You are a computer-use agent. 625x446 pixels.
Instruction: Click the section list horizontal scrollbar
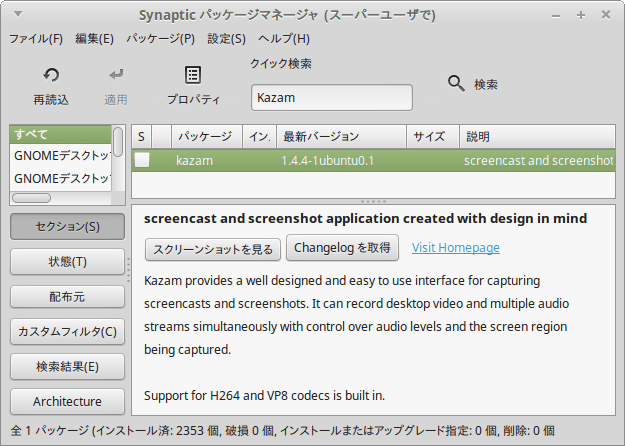click(31, 198)
